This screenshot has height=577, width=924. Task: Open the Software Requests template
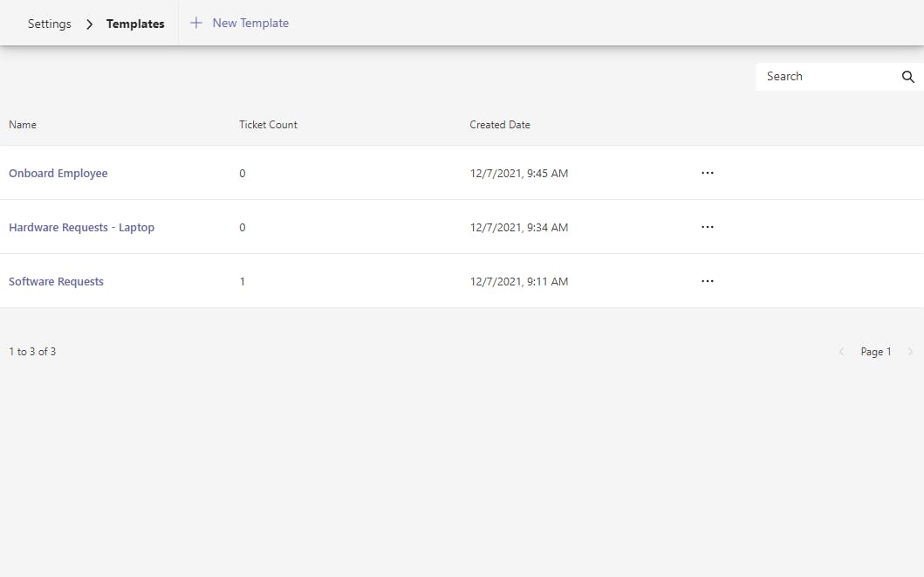[56, 281]
